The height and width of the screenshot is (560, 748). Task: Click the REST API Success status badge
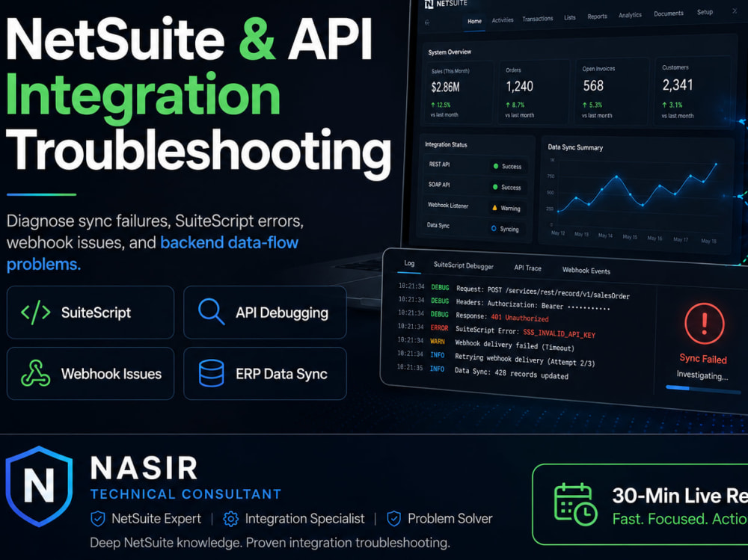coord(509,166)
